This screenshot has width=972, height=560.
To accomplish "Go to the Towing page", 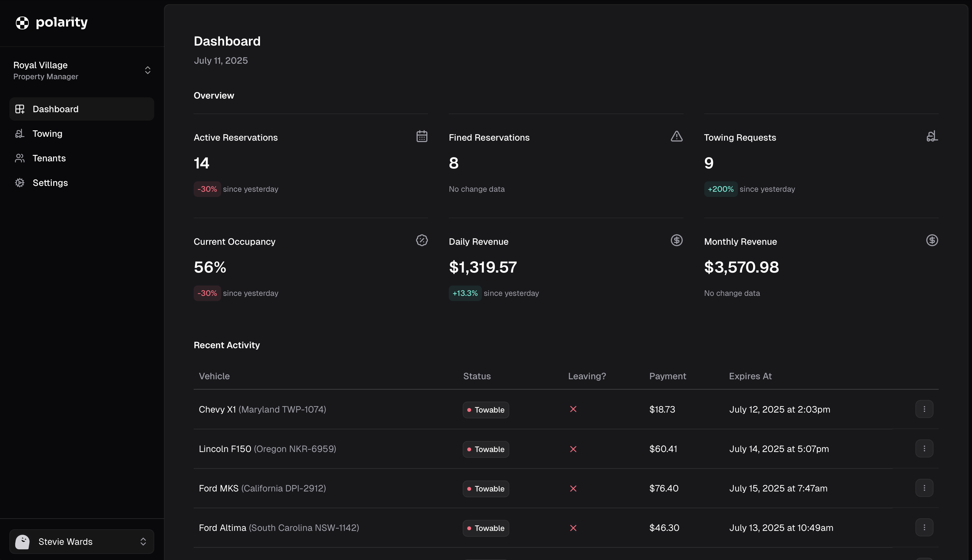I will pos(47,134).
